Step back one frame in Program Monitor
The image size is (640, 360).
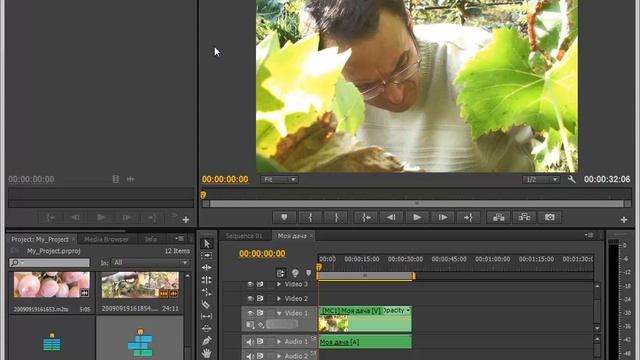[x=391, y=218]
